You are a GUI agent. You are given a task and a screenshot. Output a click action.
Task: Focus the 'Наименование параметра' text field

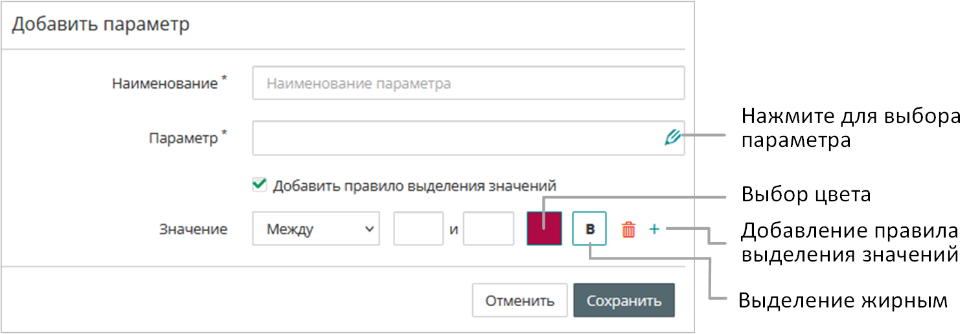[468, 83]
